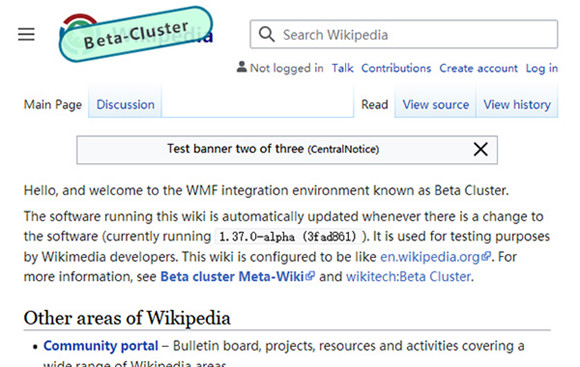Open the hamburger sidebar menu
The image size is (580, 367).
point(26,34)
